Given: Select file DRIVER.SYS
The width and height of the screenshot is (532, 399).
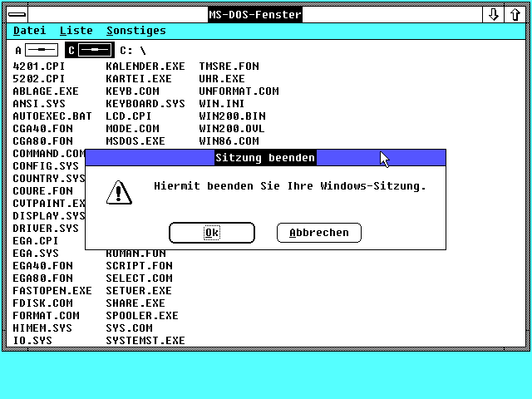Looking at the screenshot, I should [46, 229].
